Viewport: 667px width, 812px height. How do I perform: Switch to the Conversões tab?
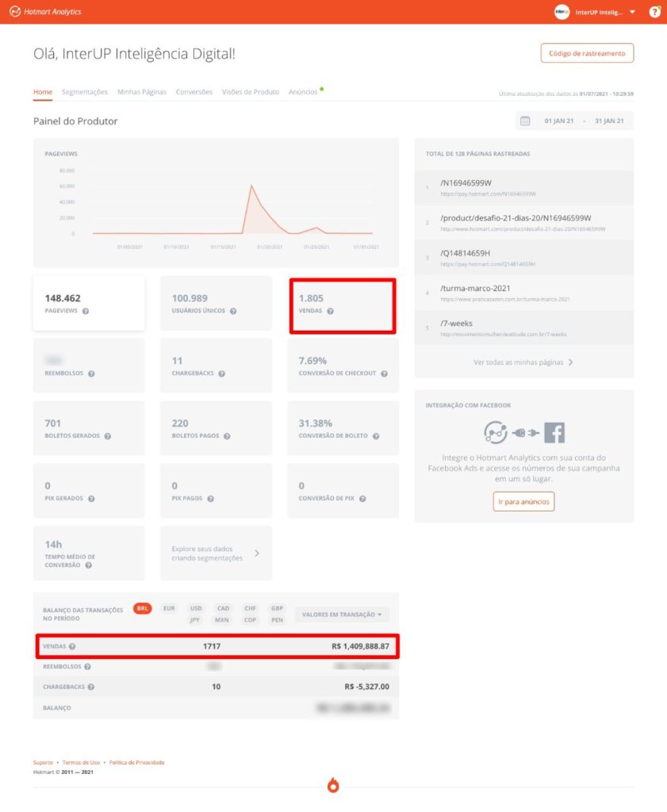pyautogui.click(x=194, y=92)
